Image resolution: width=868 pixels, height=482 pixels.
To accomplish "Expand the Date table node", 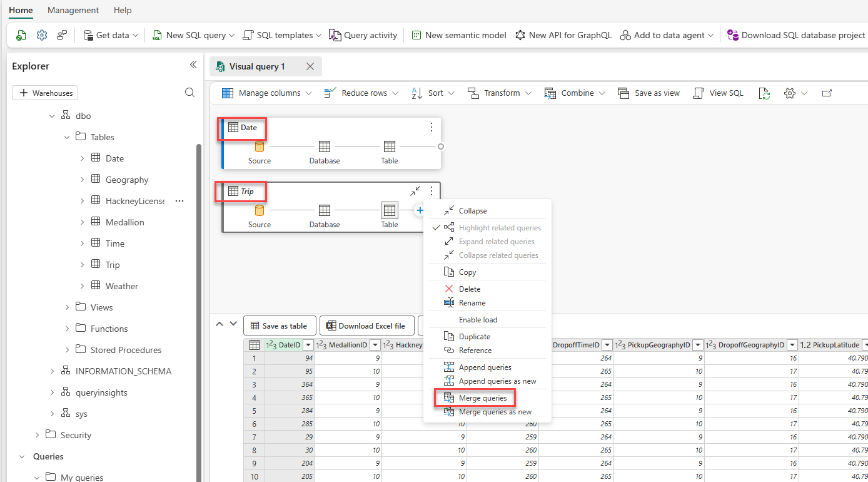I will pyautogui.click(x=82, y=158).
